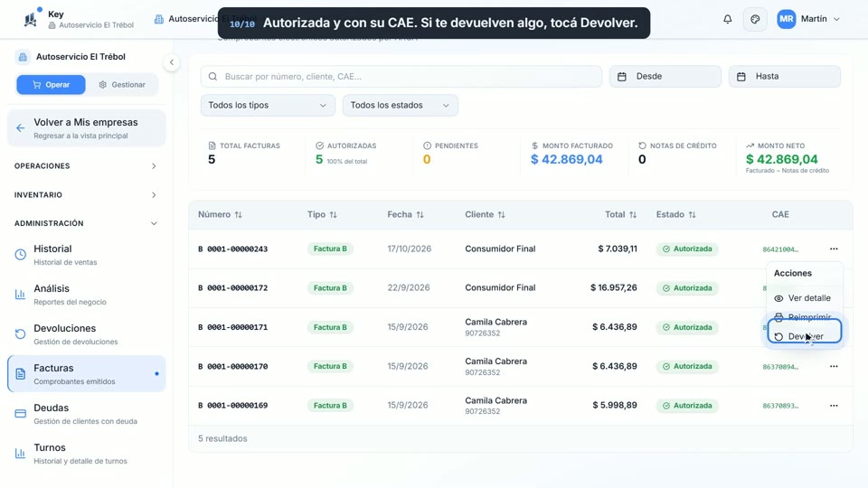Click the MR user avatar
The image size is (868, 488).
786,19
